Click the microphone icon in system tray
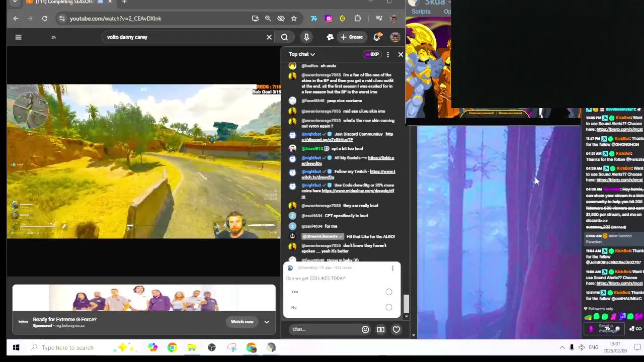 (572, 347)
